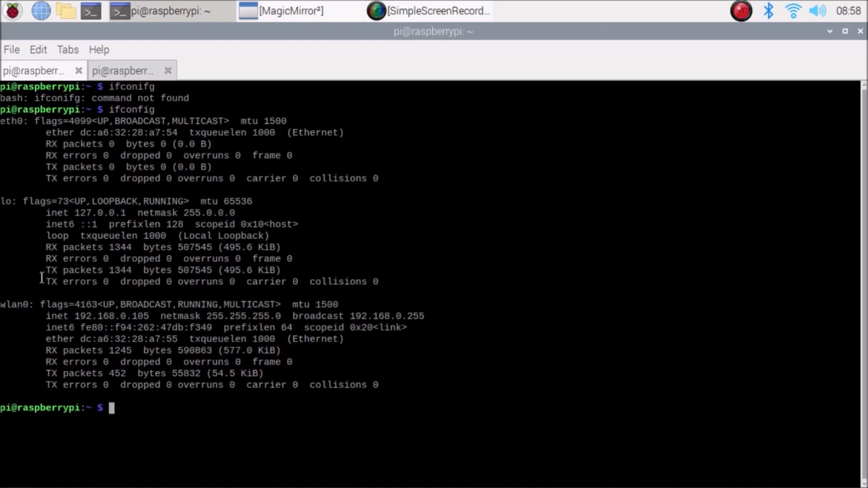The image size is (868, 488).
Task: Launch a new LXTerminal from the taskbar
Action: [x=91, y=10]
